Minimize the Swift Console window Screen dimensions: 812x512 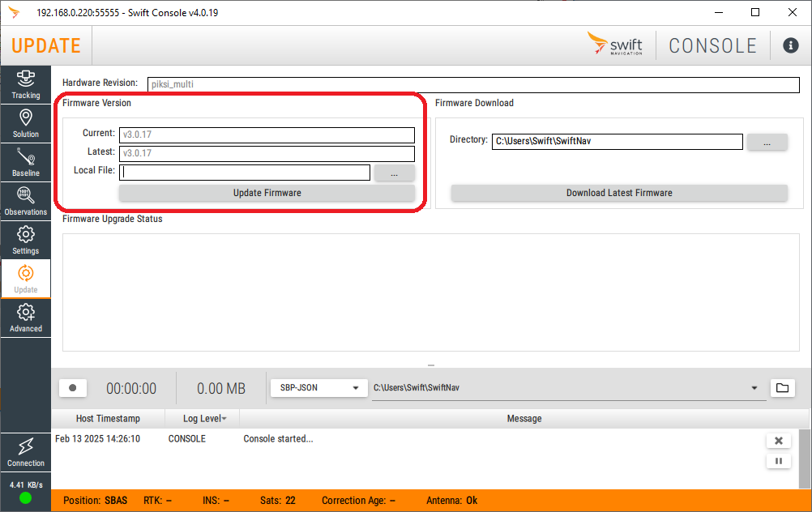(719, 12)
